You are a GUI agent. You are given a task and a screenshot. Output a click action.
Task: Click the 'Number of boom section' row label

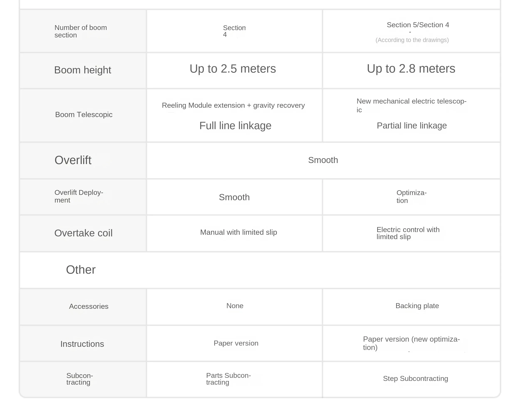click(x=81, y=31)
